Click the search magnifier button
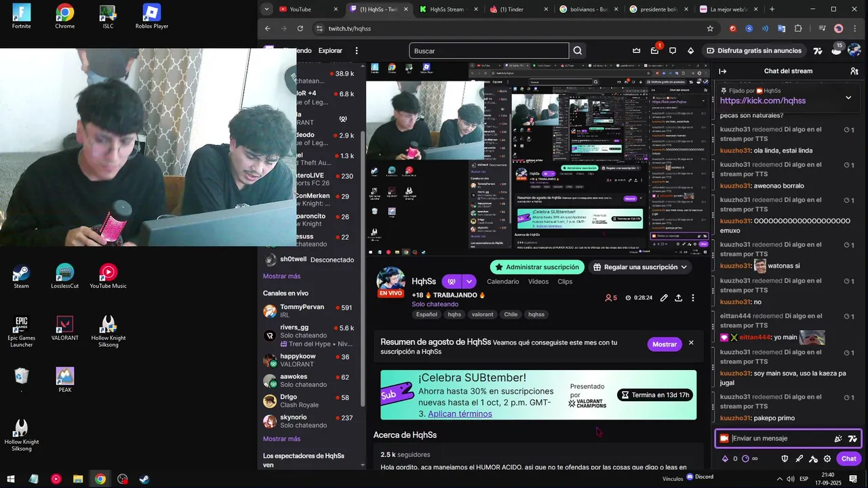Image resolution: width=868 pixels, height=488 pixels. (578, 51)
